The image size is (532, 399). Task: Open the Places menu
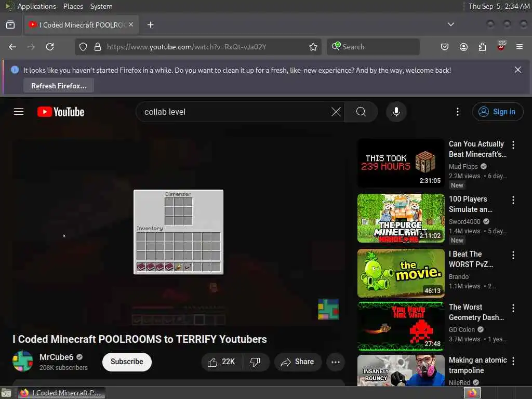coord(73,6)
